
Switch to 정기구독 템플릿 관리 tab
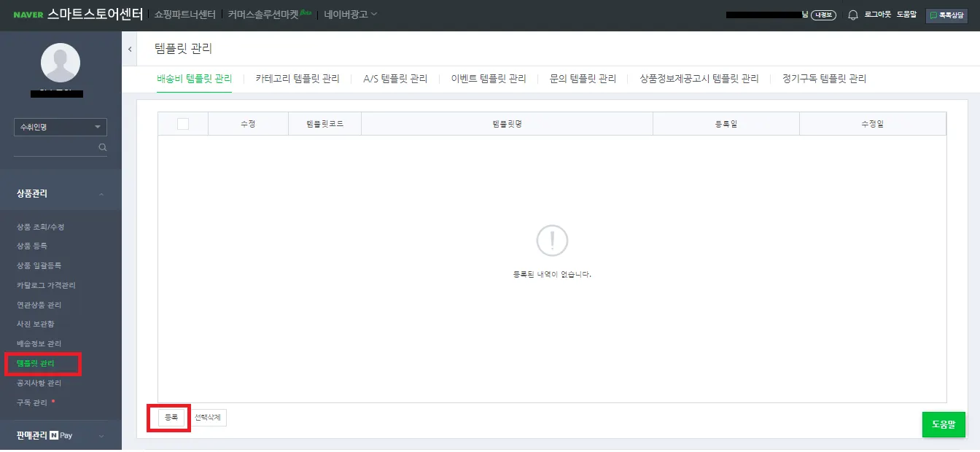(824, 79)
